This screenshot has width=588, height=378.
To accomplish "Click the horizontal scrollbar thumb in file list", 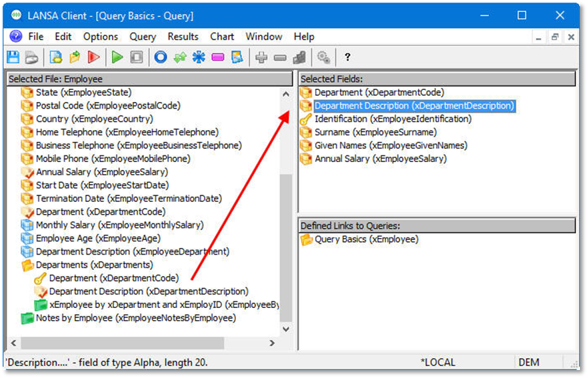I will pos(123,343).
